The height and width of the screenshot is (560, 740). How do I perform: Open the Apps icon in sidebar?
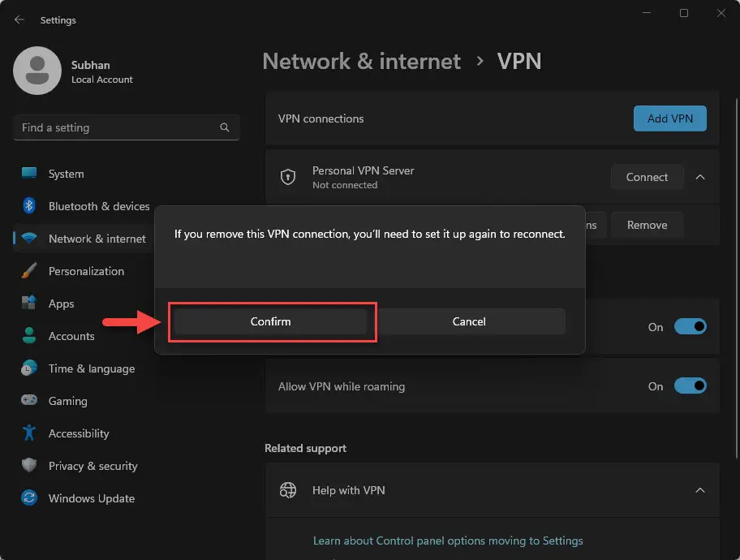coord(29,304)
